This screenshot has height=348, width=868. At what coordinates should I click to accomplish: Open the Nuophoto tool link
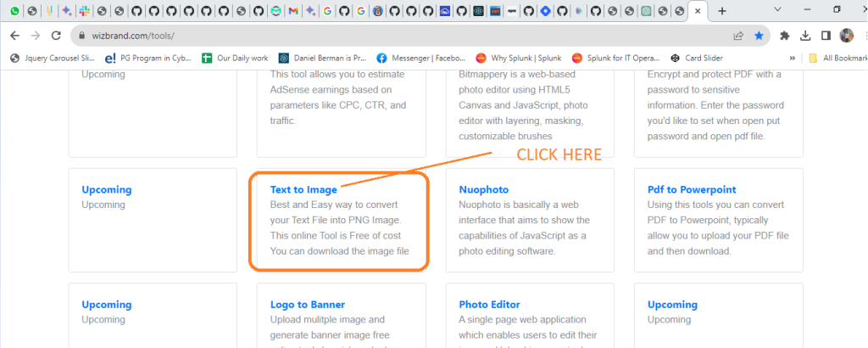[484, 189]
